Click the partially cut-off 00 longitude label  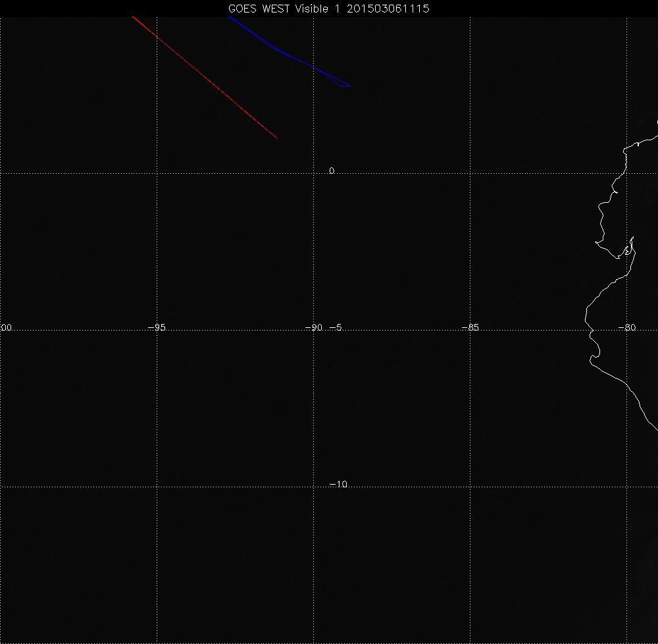tap(7, 327)
